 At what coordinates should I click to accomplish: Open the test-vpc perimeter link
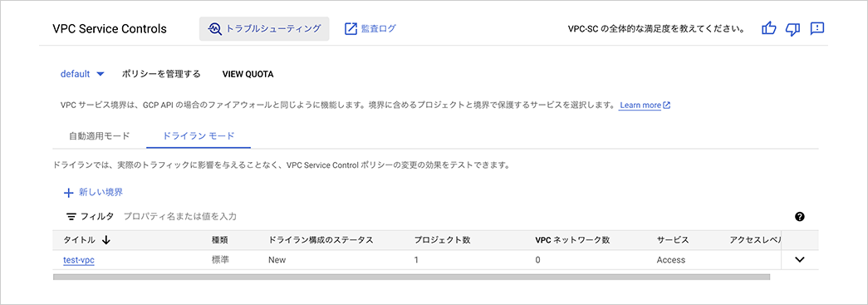click(79, 260)
